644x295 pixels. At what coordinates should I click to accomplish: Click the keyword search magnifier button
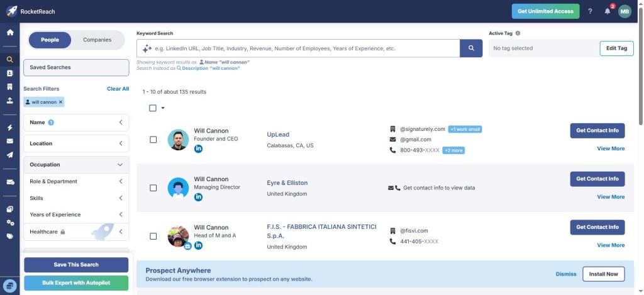coord(471,48)
